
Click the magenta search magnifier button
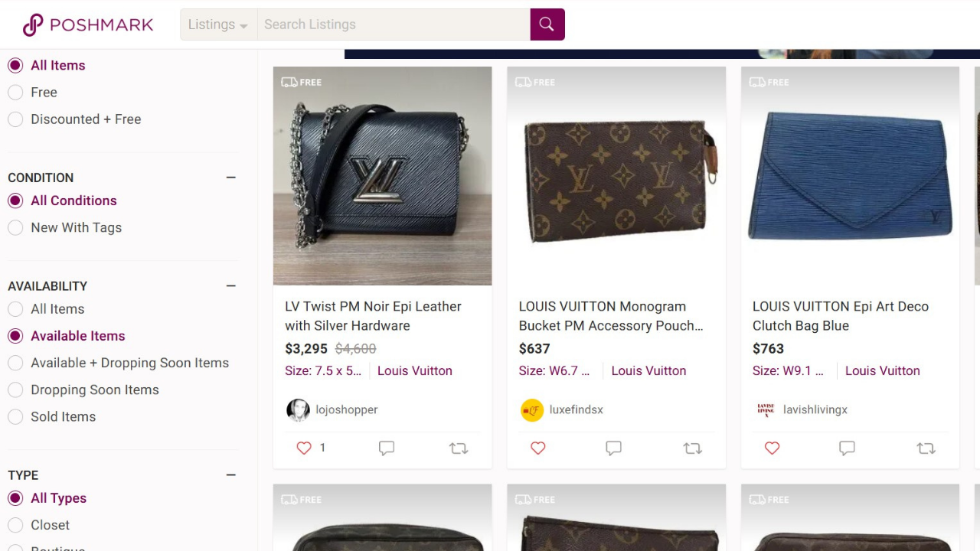(x=547, y=24)
